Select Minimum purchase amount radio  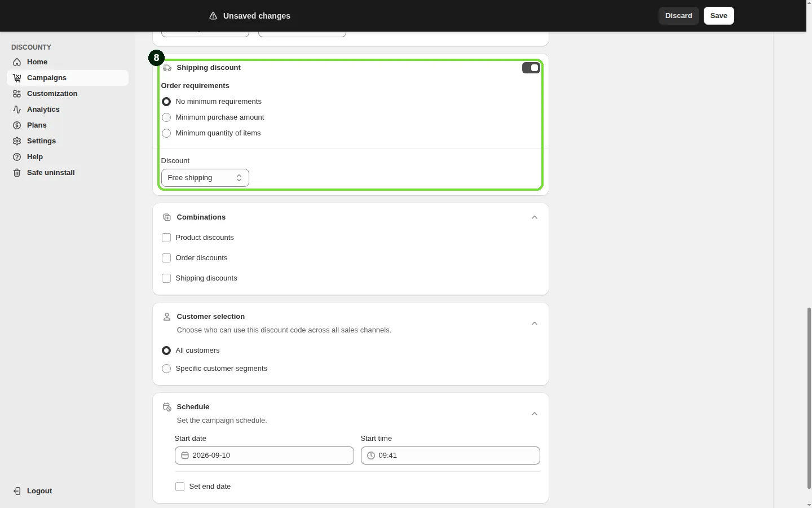click(166, 117)
